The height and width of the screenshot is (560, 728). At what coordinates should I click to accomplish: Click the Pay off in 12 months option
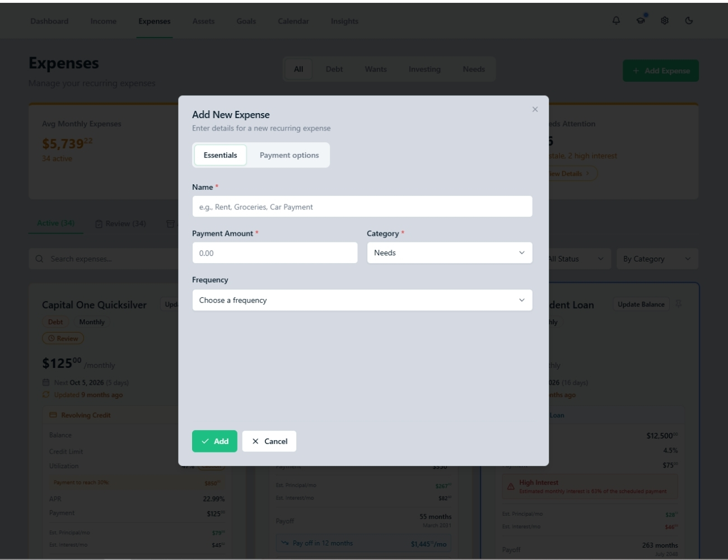[x=364, y=543]
